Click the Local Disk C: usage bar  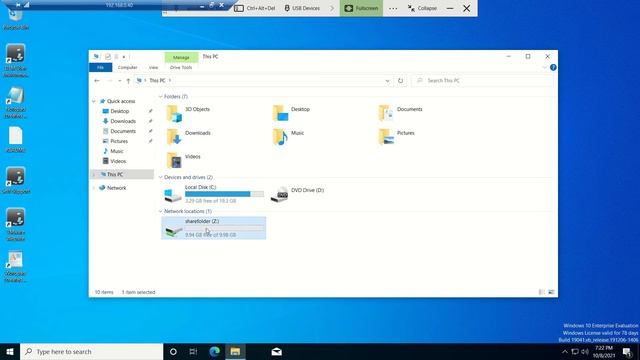(224, 194)
